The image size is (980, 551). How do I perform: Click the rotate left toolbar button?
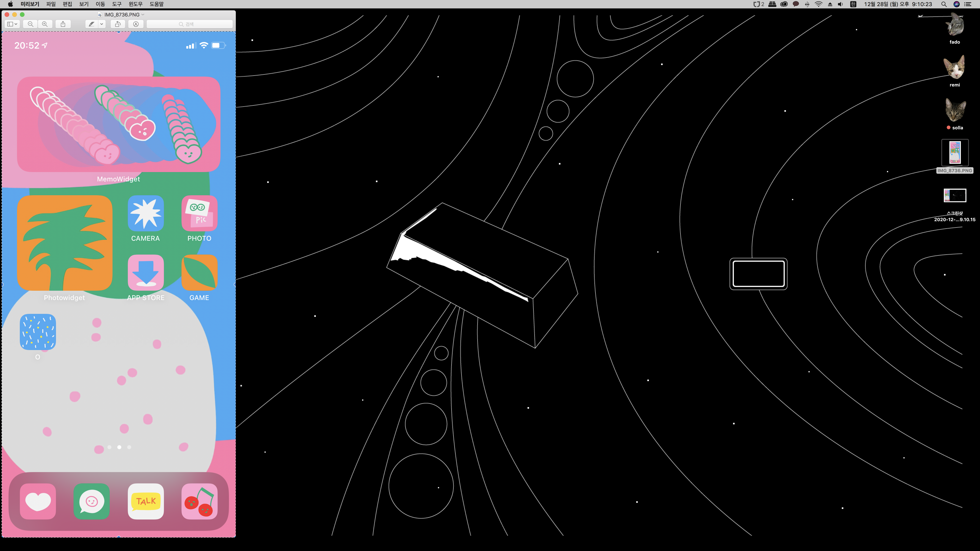pyautogui.click(x=118, y=24)
